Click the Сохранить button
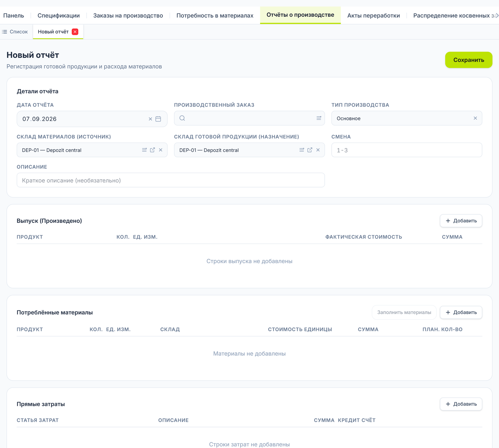This screenshot has width=499, height=448. 469,60
